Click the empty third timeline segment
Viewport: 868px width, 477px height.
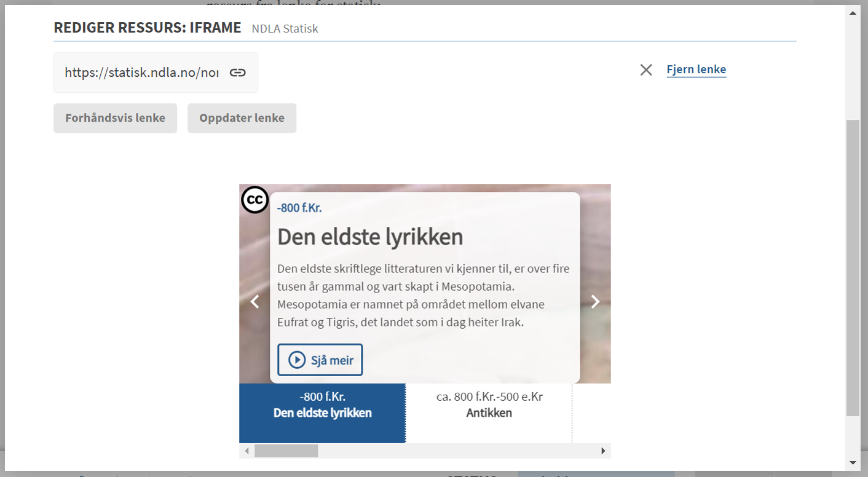coord(591,413)
